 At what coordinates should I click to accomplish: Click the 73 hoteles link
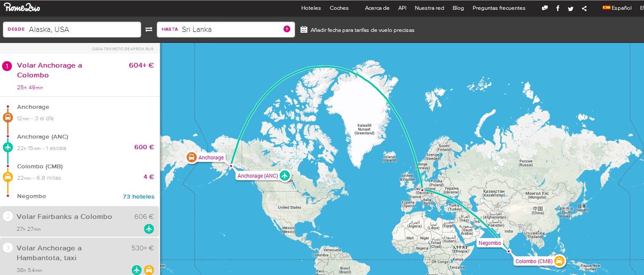coord(138,196)
